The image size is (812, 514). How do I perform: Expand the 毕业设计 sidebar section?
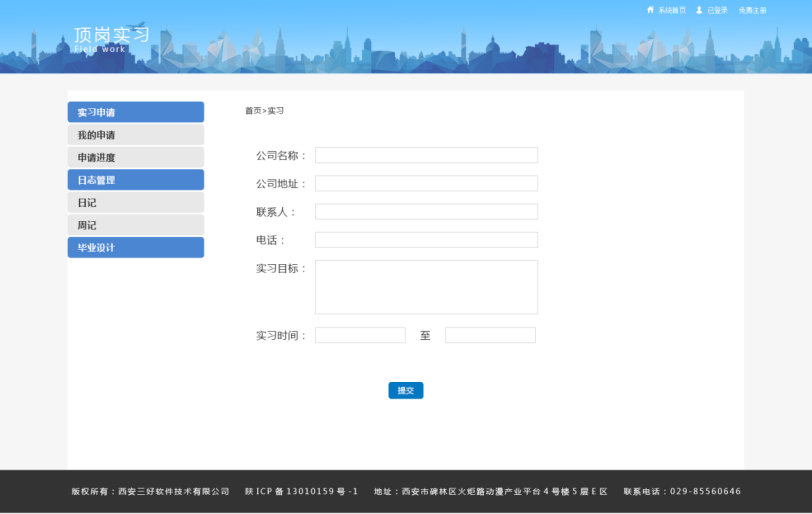135,247
